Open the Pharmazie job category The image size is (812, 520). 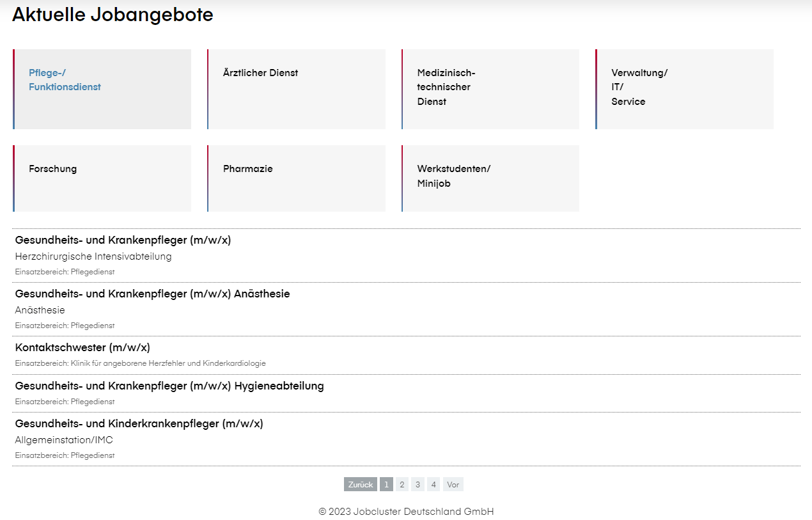[296, 178]
